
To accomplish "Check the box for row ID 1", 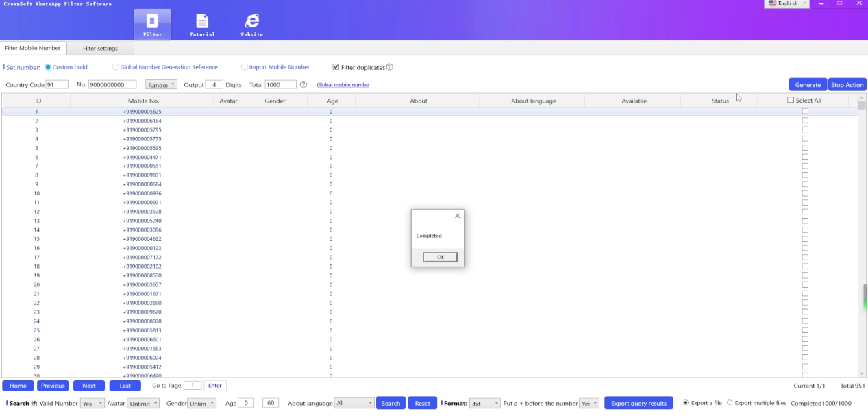I will (805, 111).
